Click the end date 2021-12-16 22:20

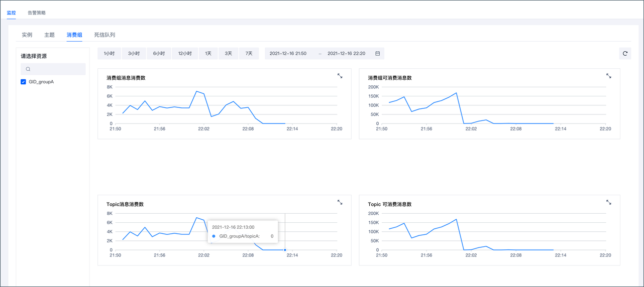[346, 53]
